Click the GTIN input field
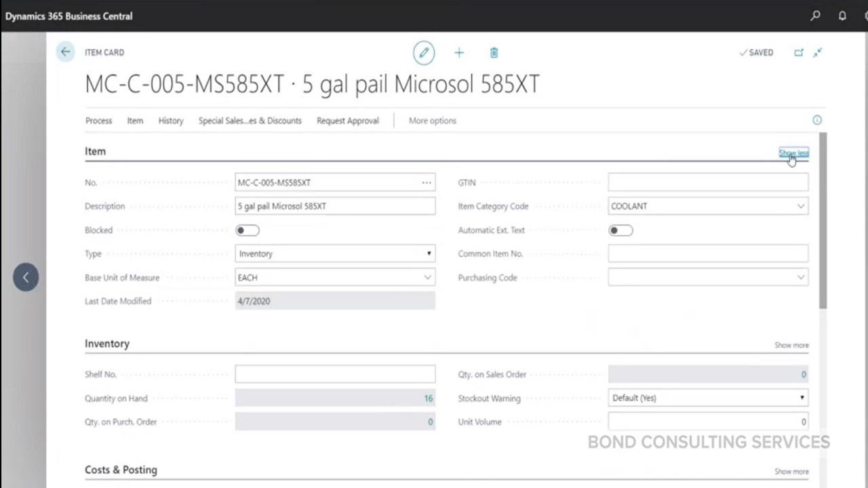 click(708, 182)
